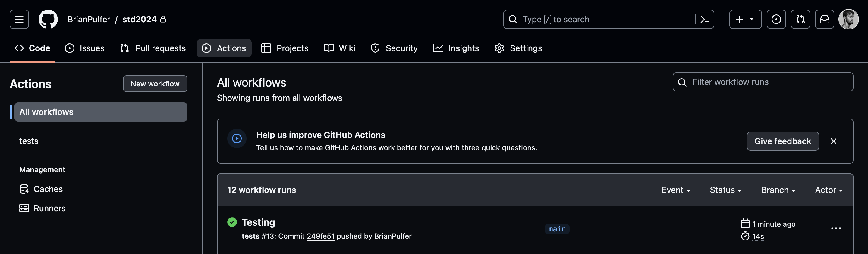Click the Pull requests tab branch icon

(x=125, y=48)
